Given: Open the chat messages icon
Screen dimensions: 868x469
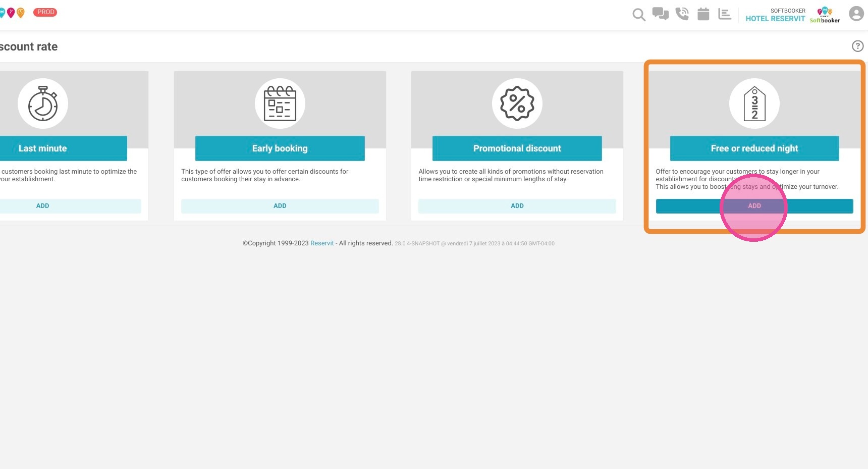Looking at the screenshot, I should coord(660,14).
